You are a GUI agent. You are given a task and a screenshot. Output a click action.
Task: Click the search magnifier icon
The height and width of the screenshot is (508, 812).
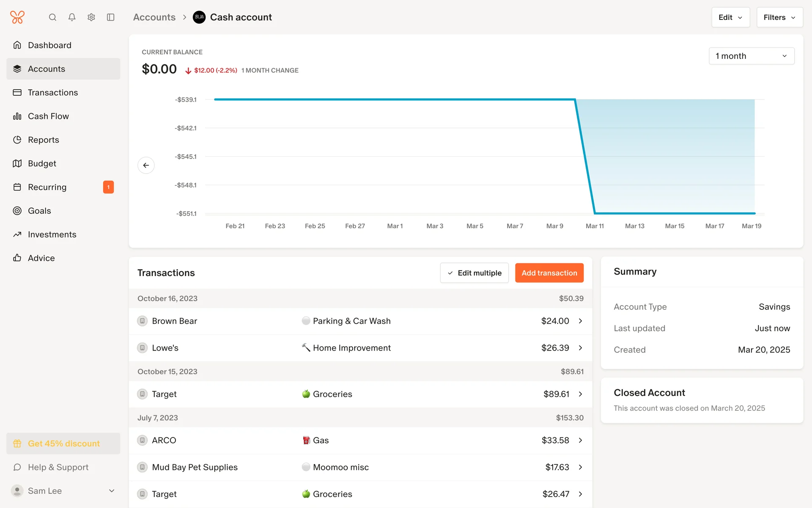pos(52,17)
